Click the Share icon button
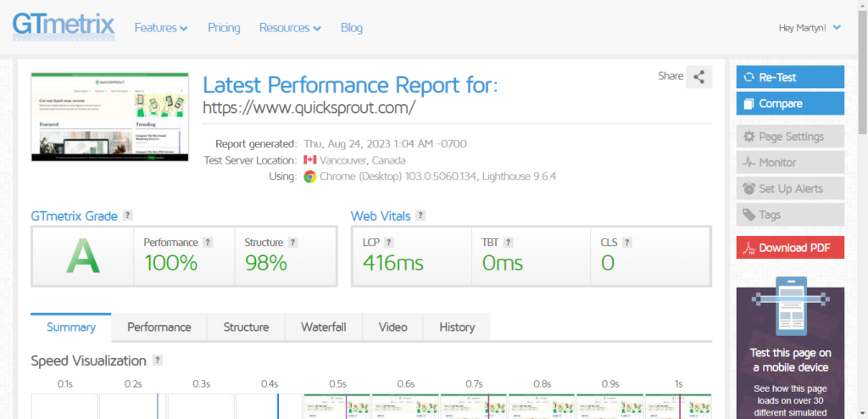Viewport: 868px width, 419px height. 698,77
